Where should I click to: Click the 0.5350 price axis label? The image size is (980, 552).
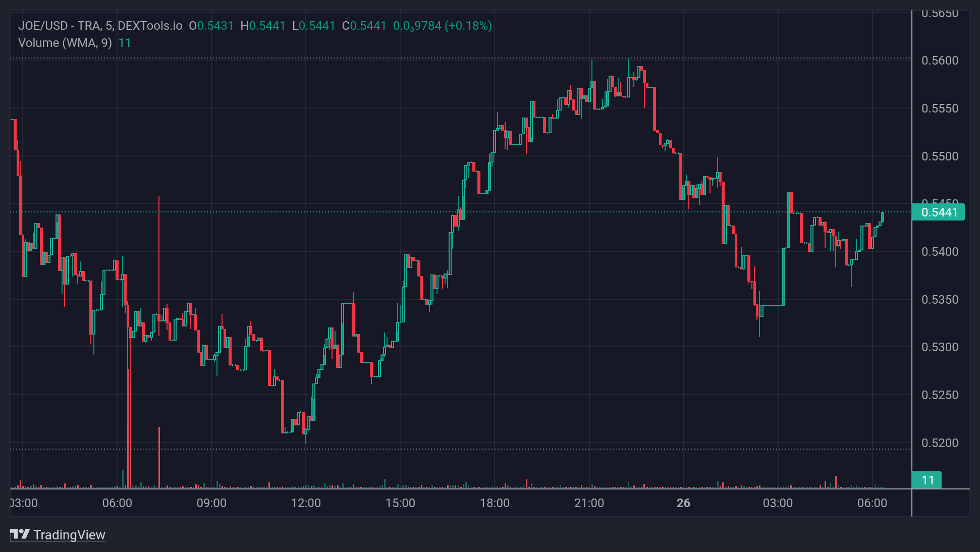click(x=940, y=300)
